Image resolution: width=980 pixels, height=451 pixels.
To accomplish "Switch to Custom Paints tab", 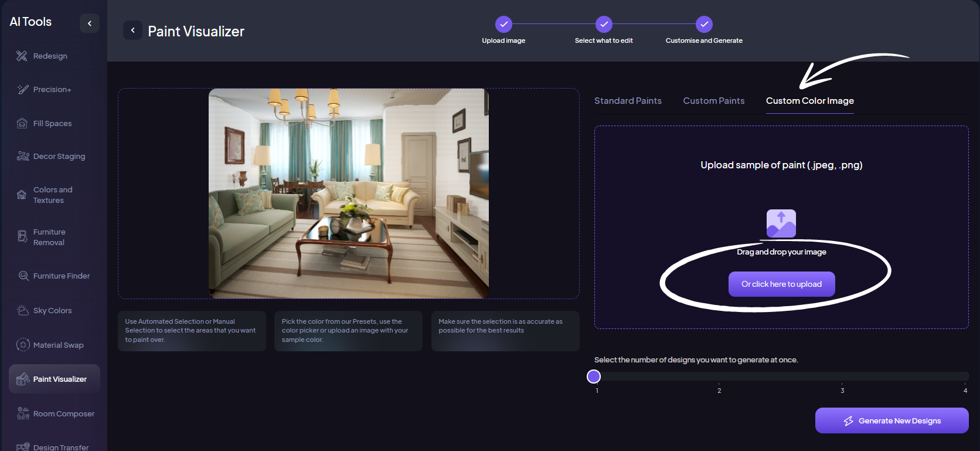I will [x=713, y=101].
